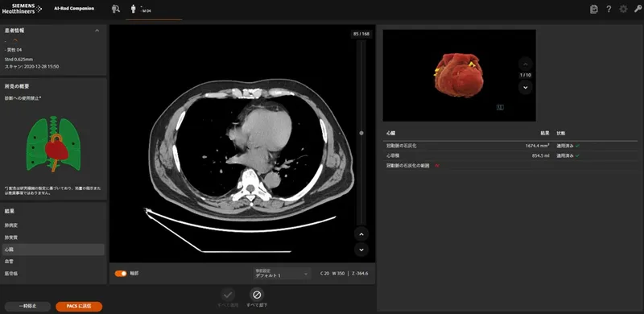The width and height of the screenshot is (644, 314).
Task: Open the デフォルト 1 window preset dropdown
Action: point(283,273)
